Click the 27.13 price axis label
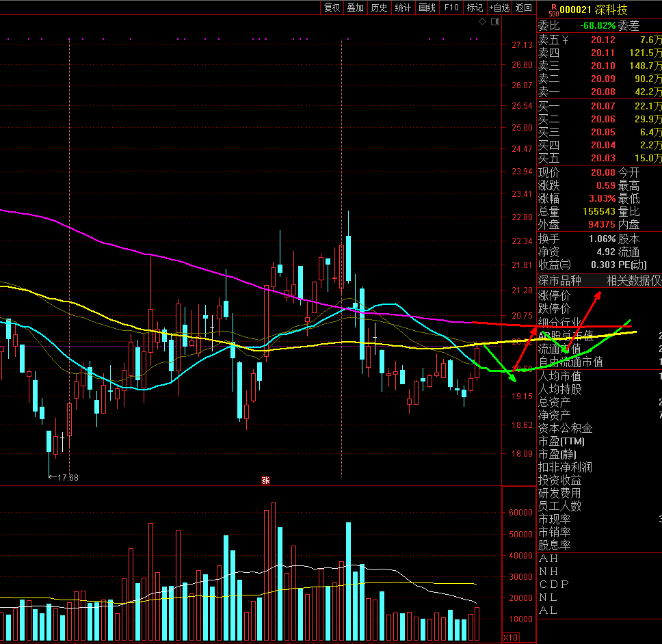Image resolution: width=662 pixels, height=644 pixels. pyautogui.click(x=522, y=44)
